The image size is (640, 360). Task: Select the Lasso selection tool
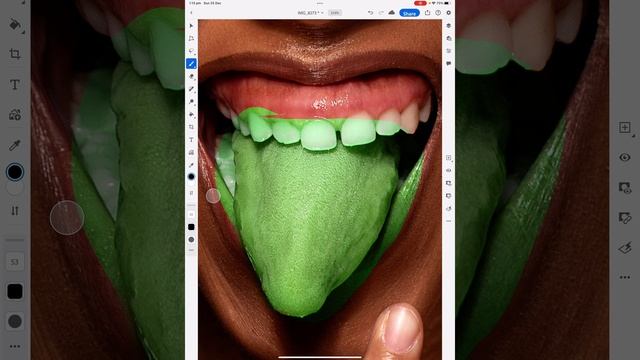click(x=191, y=51)
